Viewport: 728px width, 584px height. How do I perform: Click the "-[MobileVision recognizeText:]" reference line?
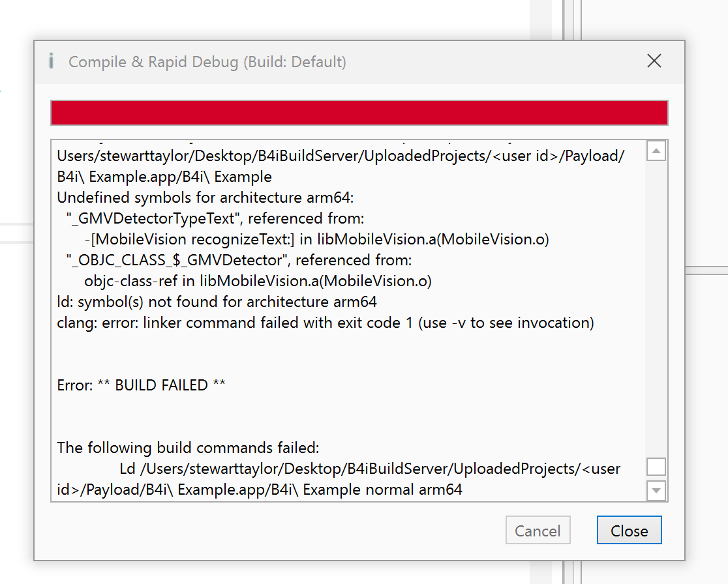316,239
